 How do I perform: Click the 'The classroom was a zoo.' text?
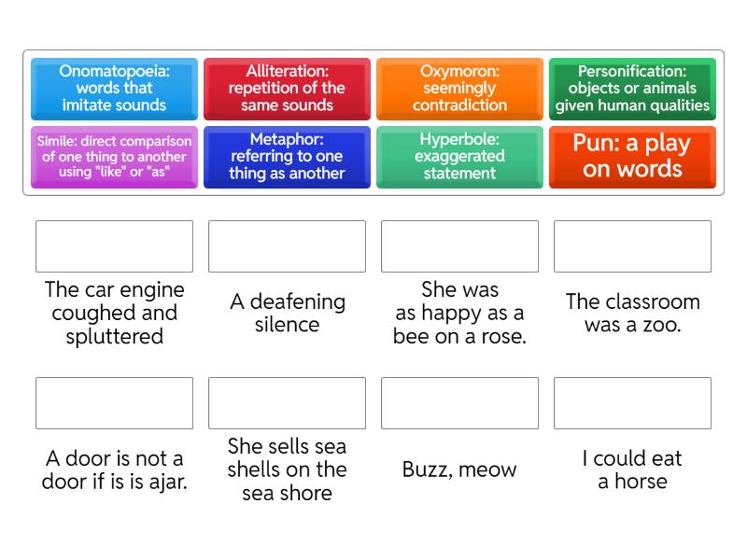coord(632,313)
